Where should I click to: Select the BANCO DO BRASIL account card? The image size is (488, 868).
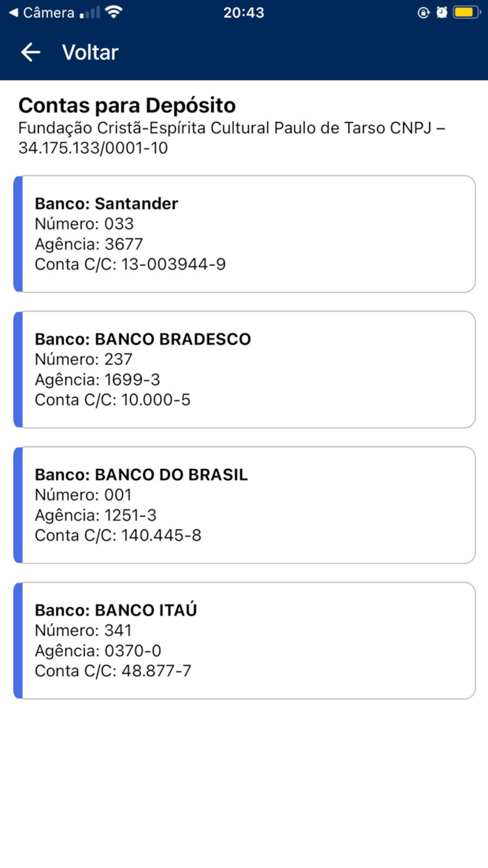click(x=244, y=504)
